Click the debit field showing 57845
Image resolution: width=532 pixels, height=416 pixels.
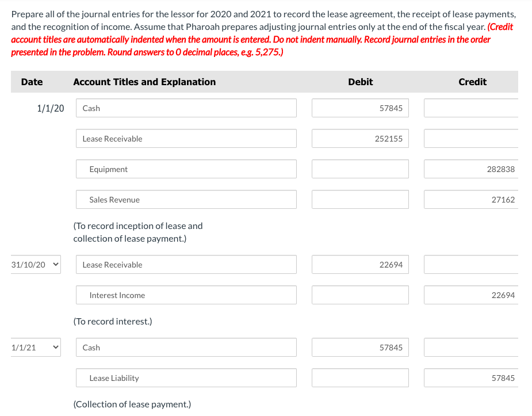coord(359,108)
